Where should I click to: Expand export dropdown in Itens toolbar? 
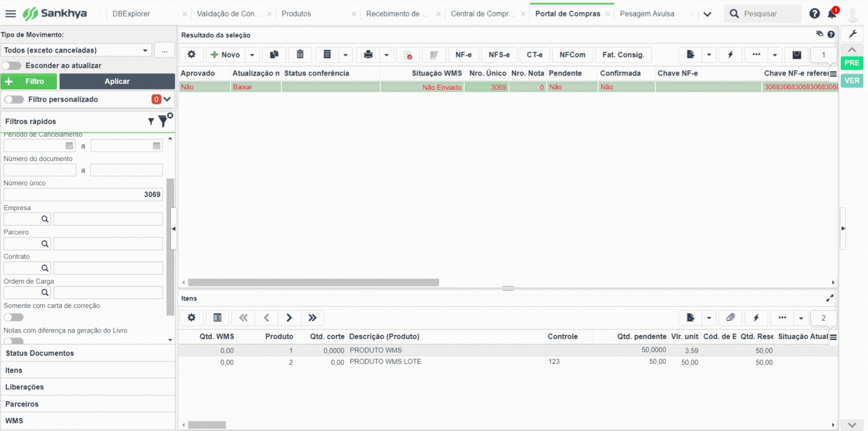709,318
